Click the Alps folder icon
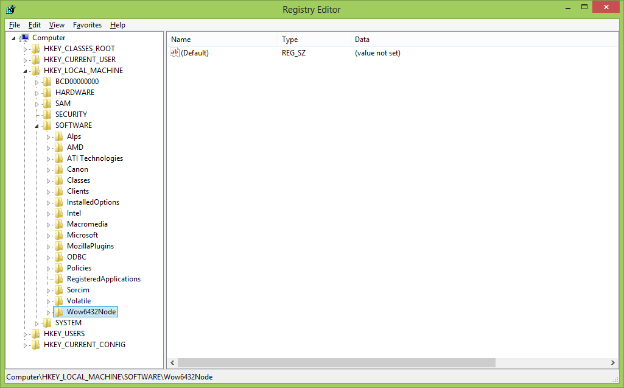 click(59, 136)
